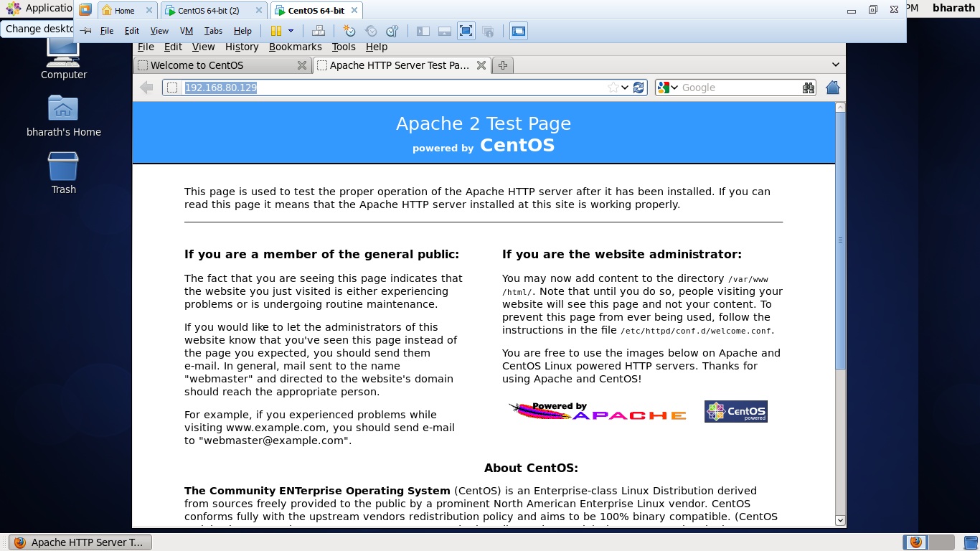Open the URL history dropdown arrow
Viewport: 980px width, 551px height.
(x=625, y=88)
